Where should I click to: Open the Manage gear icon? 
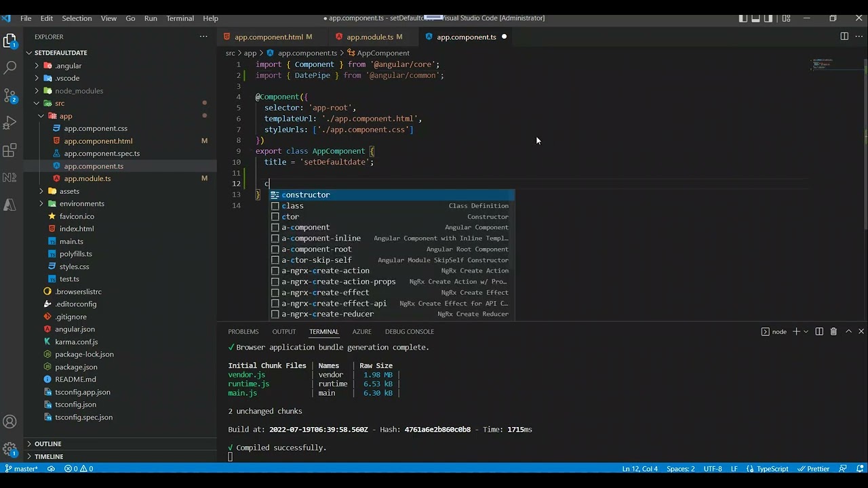[x=10, y=449]
